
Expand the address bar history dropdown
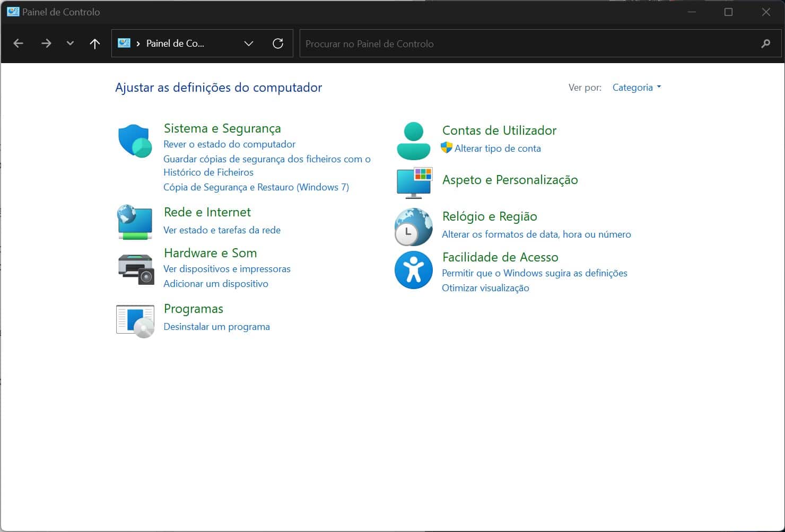click(248, 43)
